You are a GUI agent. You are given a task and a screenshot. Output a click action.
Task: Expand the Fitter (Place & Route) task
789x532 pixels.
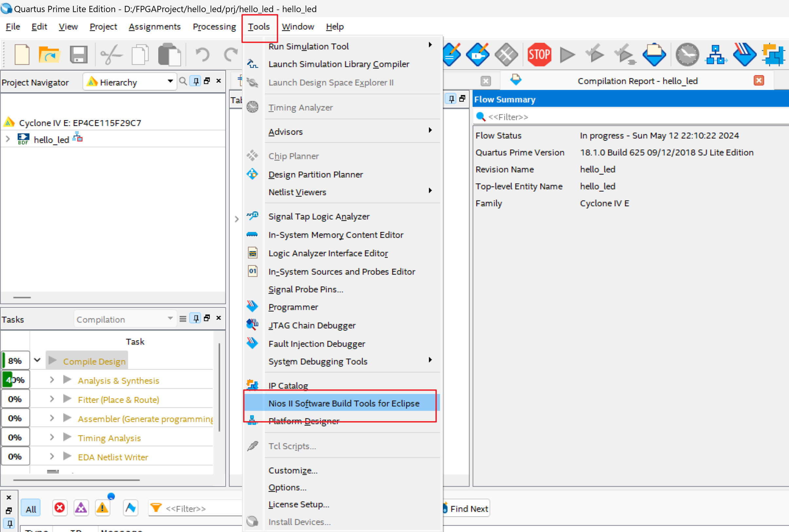[x=52, y=399]
